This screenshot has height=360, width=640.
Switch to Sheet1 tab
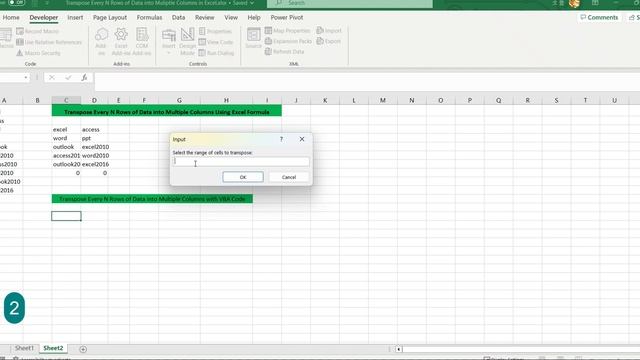24,348
